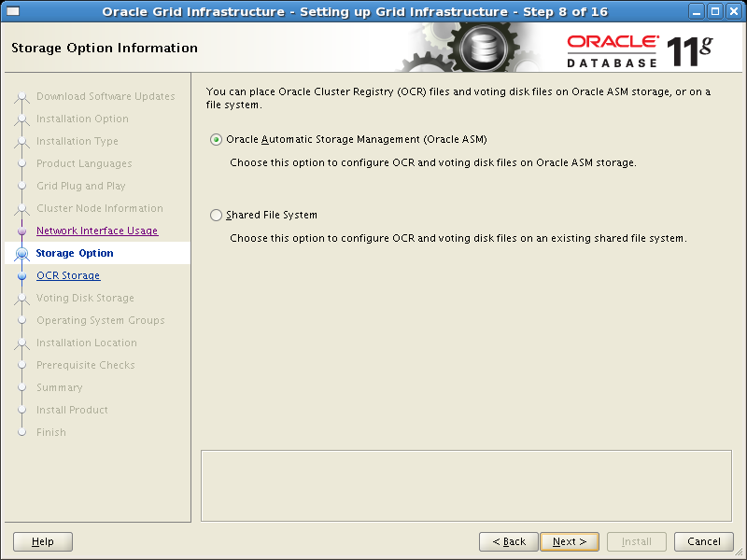Click the Network Interface Usage step marker
Viewport: 747px width, 560px height.
click(21, 231)
